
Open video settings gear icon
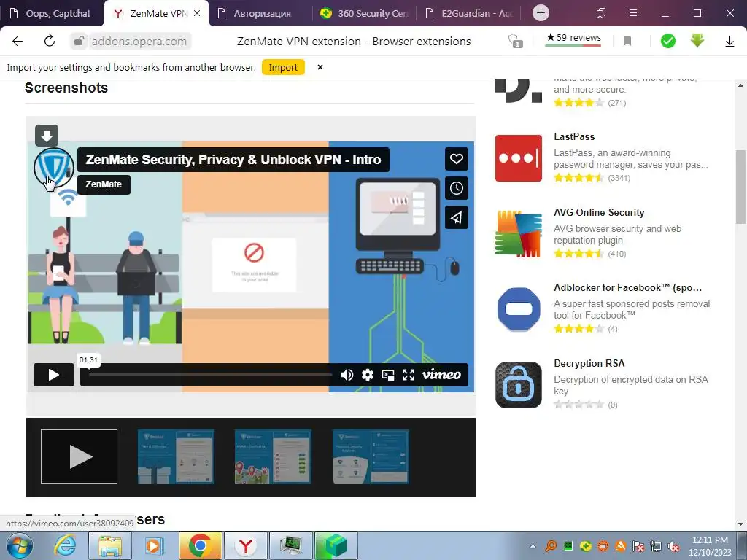click(368, 375)
